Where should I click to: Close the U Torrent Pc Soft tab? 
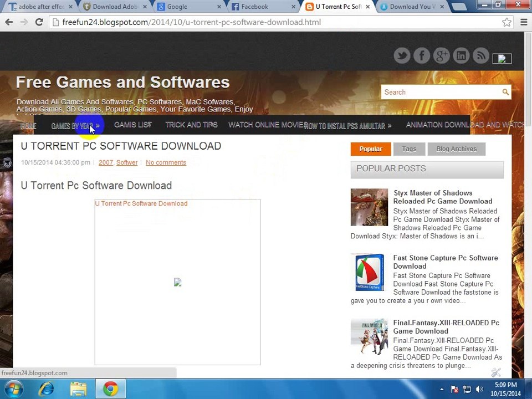pos(368,7)
